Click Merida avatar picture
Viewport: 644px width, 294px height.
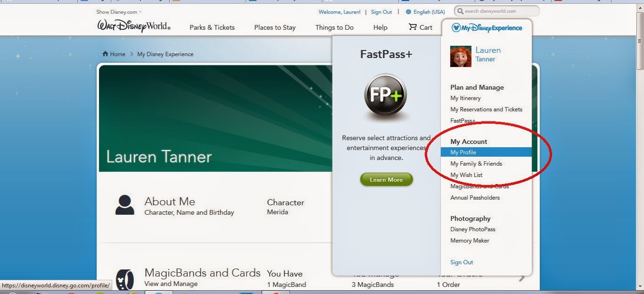461,57
